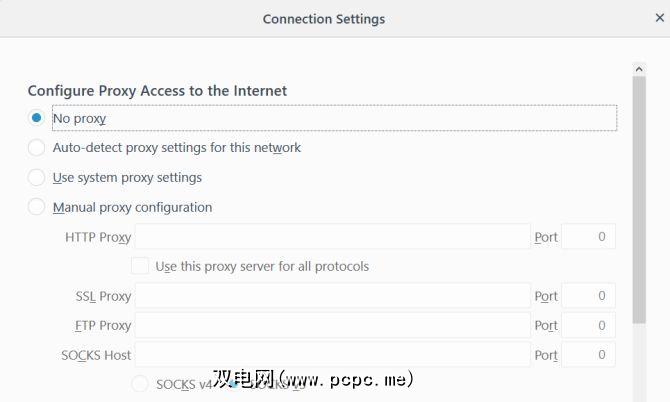Image resolution: width=670 pixels, height=402 pixels.
Task: Select the SOCKS v5 radio button
Action: [x=232, y=384]
